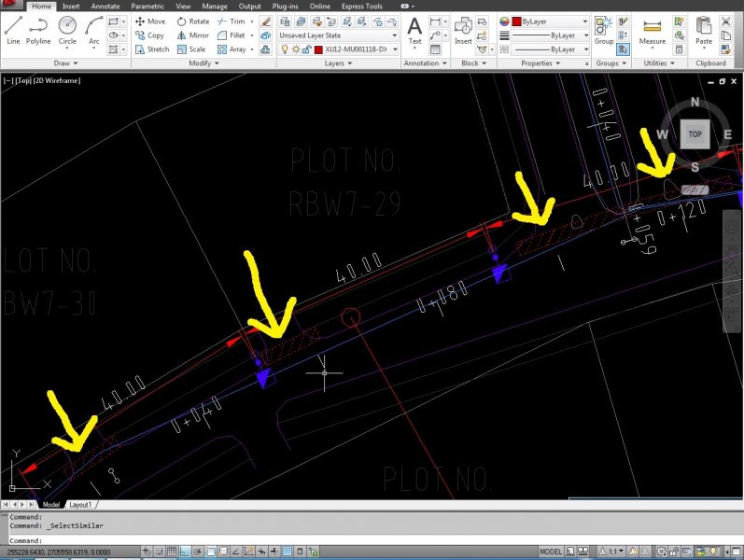Click the viewport [-] controls label
The height and width of the screenshot is (560, 744).
click(x=8, y=80)
